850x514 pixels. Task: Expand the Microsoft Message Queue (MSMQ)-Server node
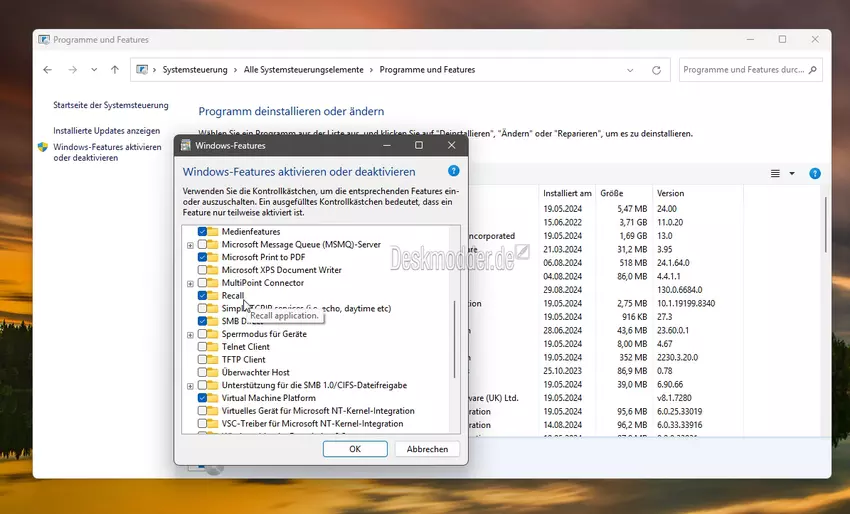pyautogui.click(x=190, y=245)
